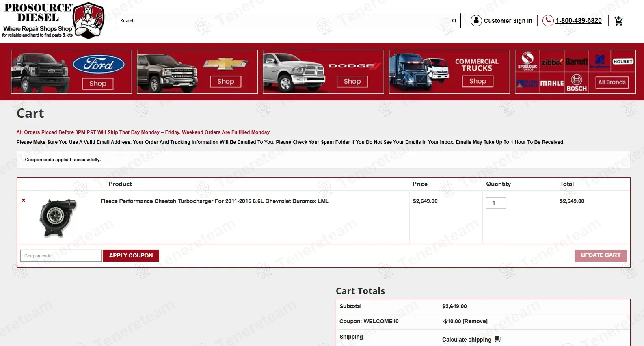The height and width of the screenshot is (346, 644).
Task: Remove the turbocharger with the red X
Action: point(24,200)
